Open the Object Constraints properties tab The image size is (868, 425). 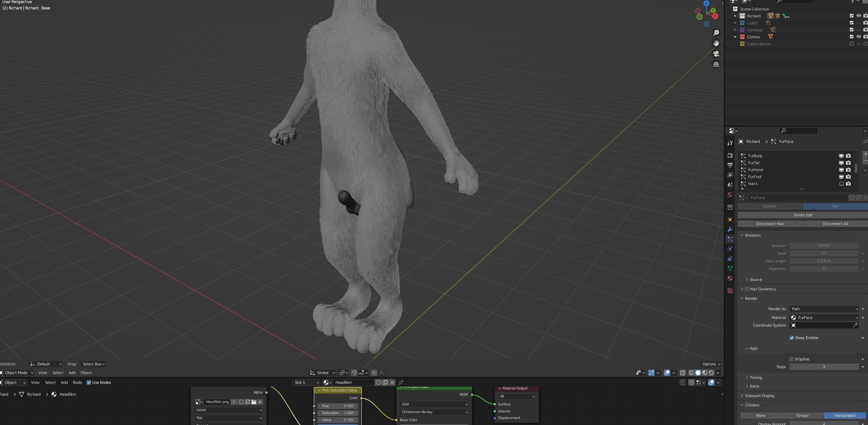pyautogui.click(x=730, y=259)
